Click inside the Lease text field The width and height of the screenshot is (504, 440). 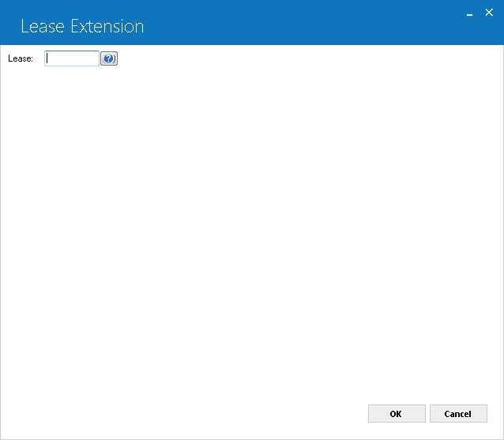[72, 58]
